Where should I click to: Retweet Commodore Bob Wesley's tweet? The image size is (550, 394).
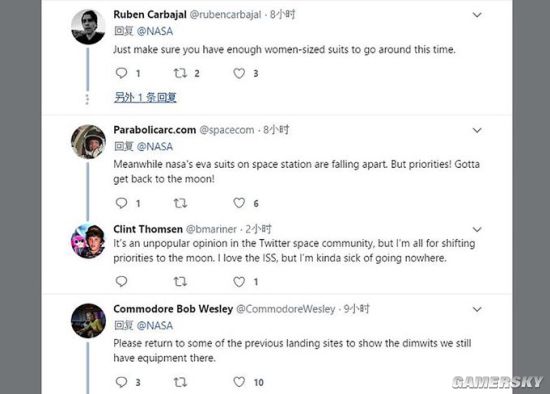pos(180,382)
